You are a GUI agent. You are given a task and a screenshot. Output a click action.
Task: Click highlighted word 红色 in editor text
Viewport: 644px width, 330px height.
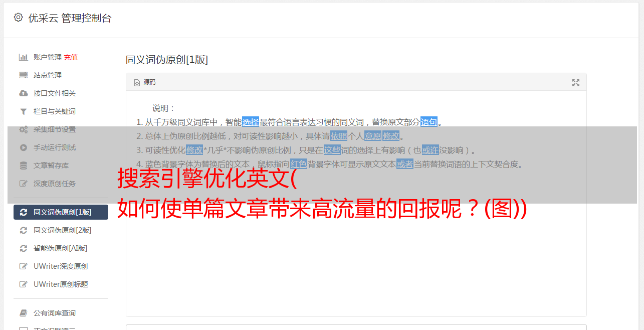(x=299, y=164)
